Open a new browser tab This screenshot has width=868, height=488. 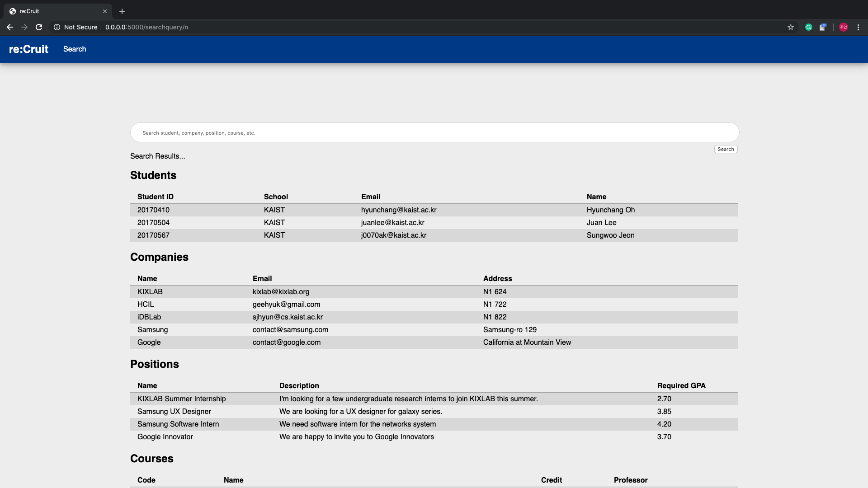pyautogui.click(x=122, y=11)
